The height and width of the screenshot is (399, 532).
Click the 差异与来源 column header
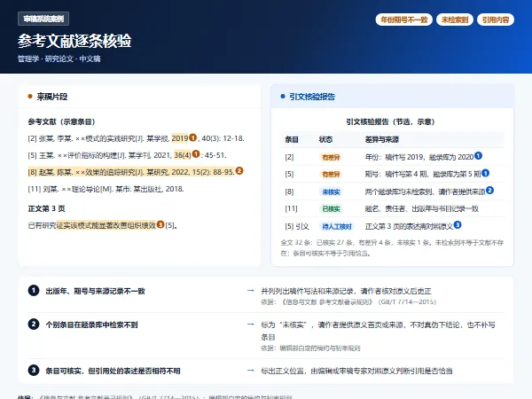tap(381, 139)
